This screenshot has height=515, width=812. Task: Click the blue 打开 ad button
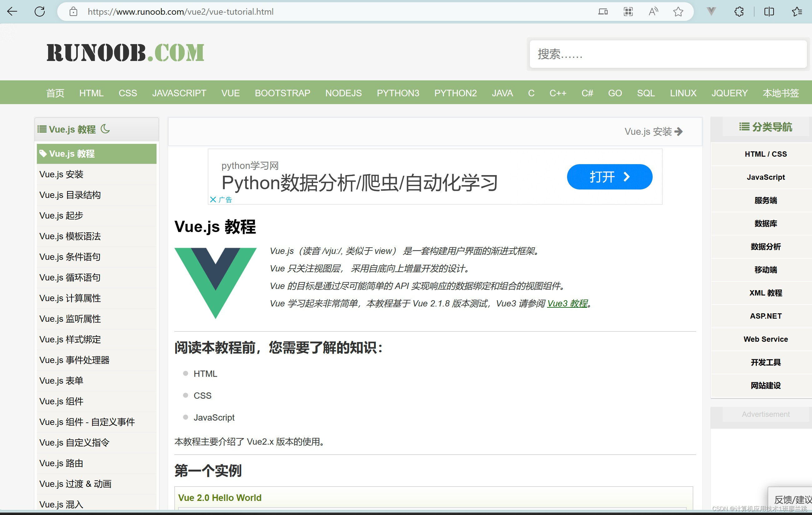tap(609, 177)
